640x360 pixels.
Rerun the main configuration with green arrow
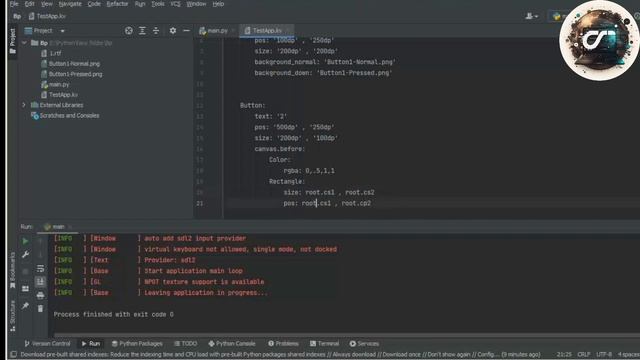(x=25, y=241)
